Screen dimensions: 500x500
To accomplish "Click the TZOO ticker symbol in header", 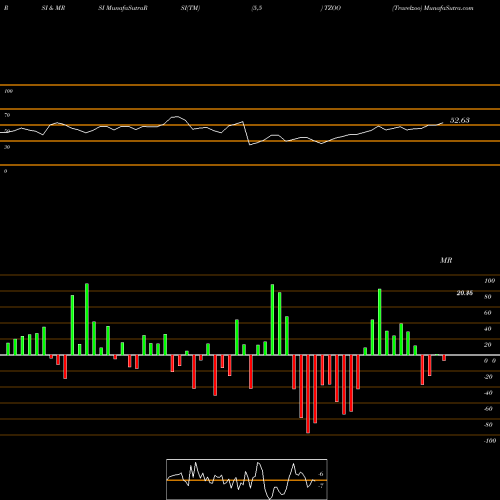I will coord(332,8).
